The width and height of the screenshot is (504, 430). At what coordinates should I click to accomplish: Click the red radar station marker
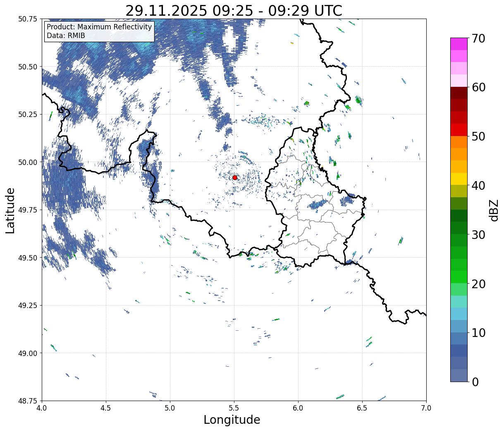(235, 177)
